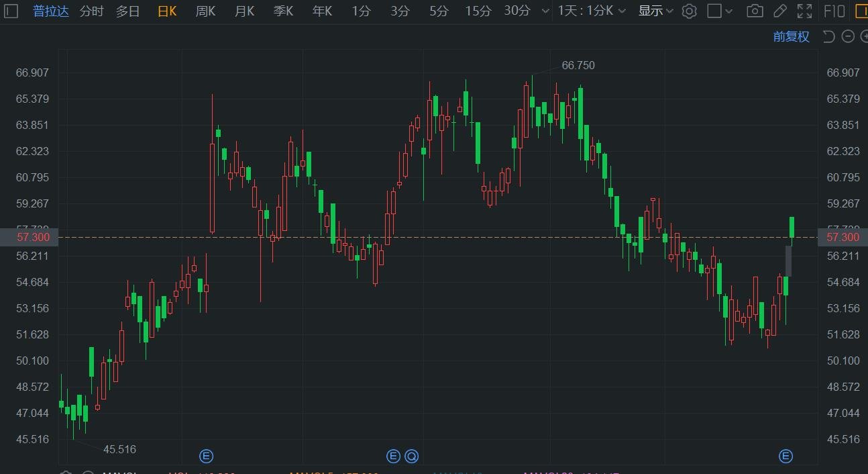
Task: Click the 66.750 high price label
Action: pos(578,65)
